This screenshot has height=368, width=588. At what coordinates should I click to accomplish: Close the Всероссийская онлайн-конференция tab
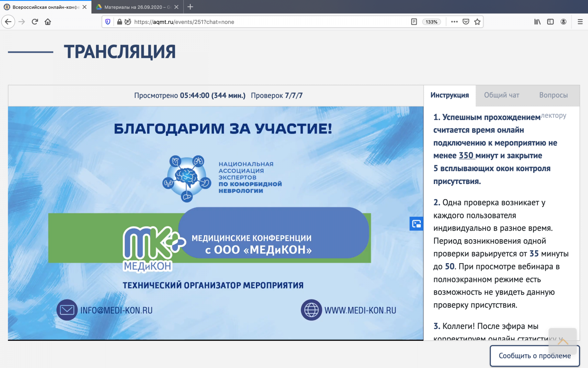[85, 7]
